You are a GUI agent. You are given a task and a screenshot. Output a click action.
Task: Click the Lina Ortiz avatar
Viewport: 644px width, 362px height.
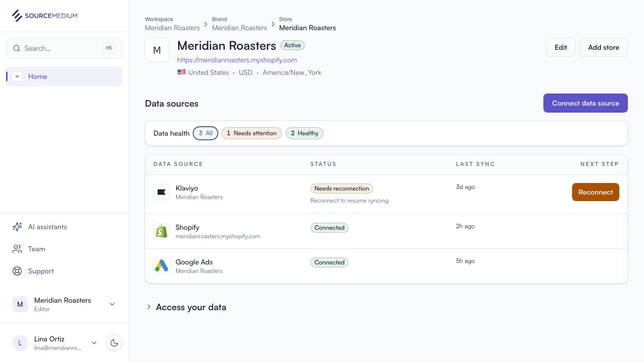20,343
